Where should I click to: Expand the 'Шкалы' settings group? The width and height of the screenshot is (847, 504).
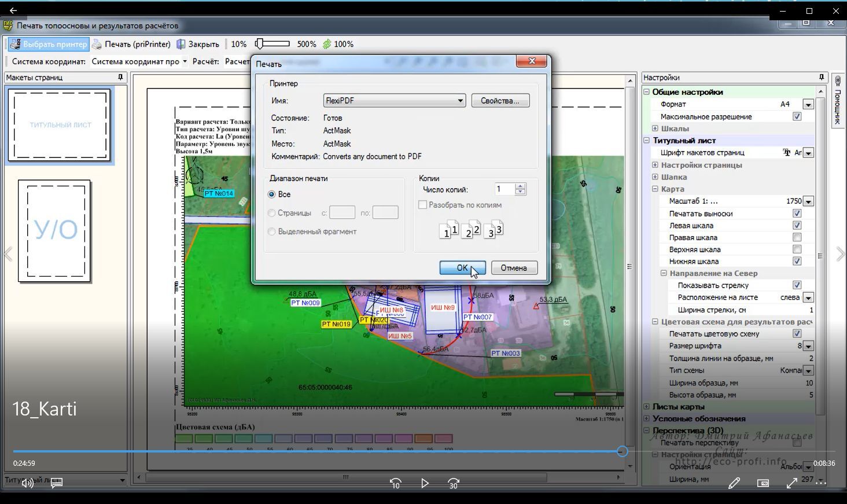655,128
